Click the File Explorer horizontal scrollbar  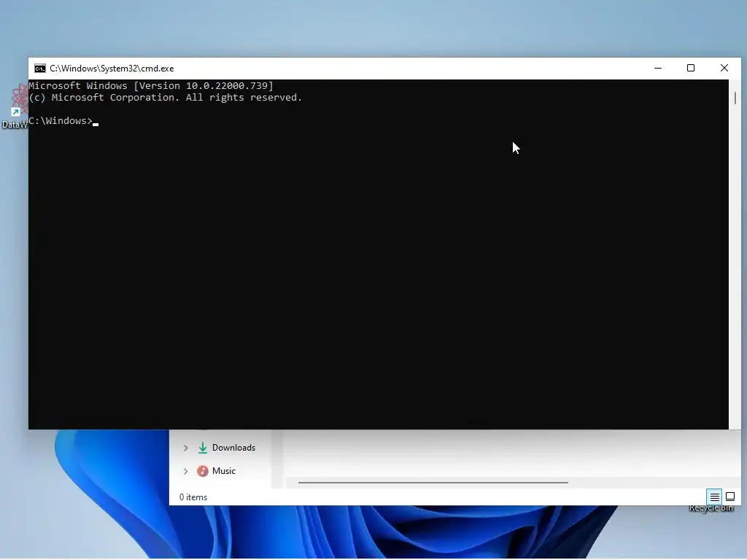click(433, 483)
